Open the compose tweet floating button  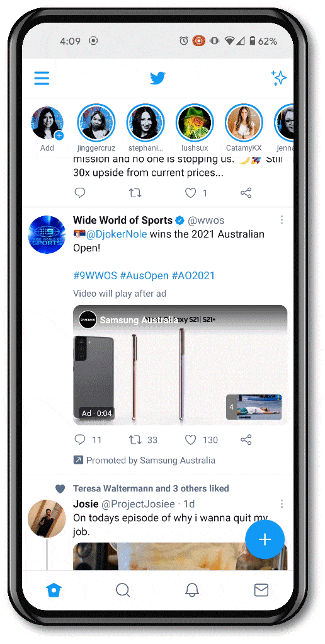click(265, 539)
